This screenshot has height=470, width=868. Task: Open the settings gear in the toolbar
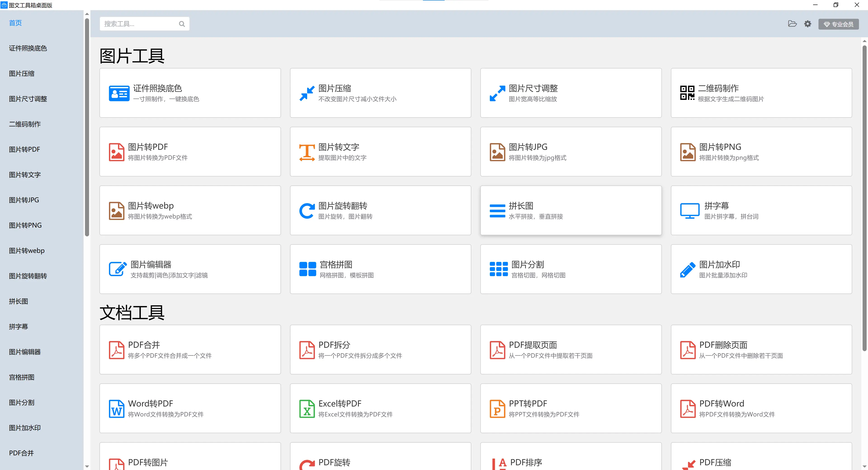808,23
